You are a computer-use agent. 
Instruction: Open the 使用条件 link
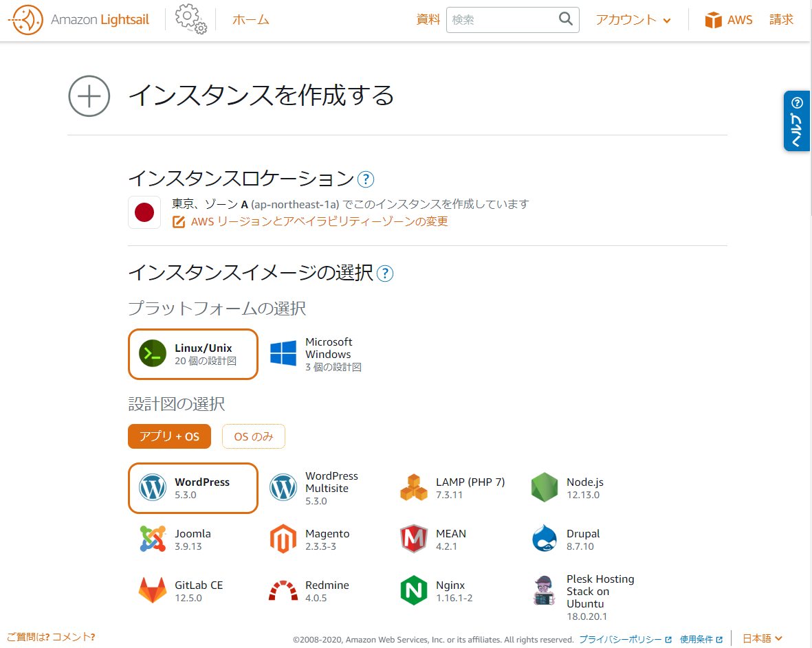point(701,640)
